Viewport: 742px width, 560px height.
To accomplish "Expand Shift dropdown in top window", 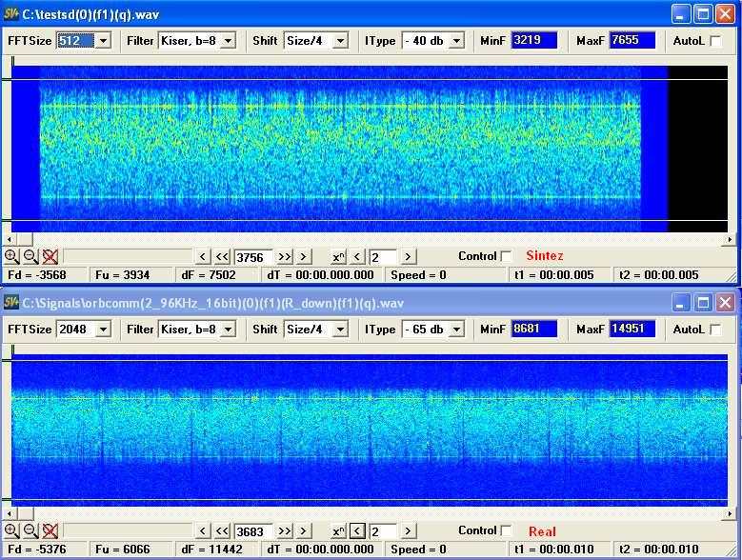I will (x=340, y=41).
